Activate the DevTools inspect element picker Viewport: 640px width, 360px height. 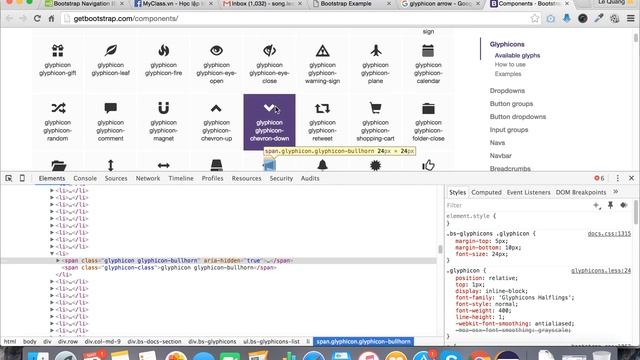click(9, 178)
